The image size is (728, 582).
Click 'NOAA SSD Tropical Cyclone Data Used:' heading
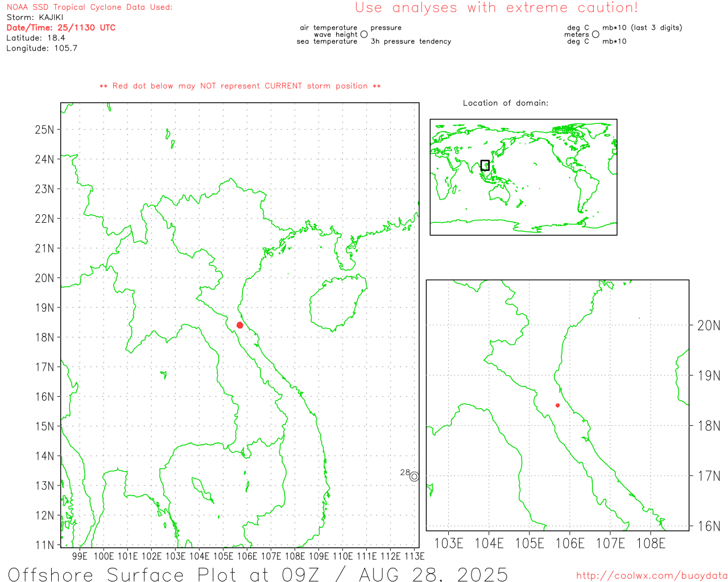click(89, 7)
